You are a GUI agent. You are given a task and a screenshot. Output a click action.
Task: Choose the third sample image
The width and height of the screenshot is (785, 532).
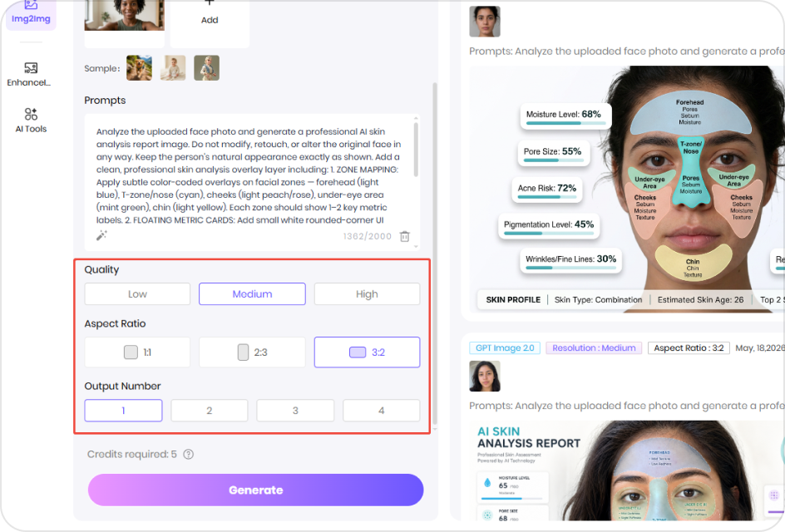206,68
